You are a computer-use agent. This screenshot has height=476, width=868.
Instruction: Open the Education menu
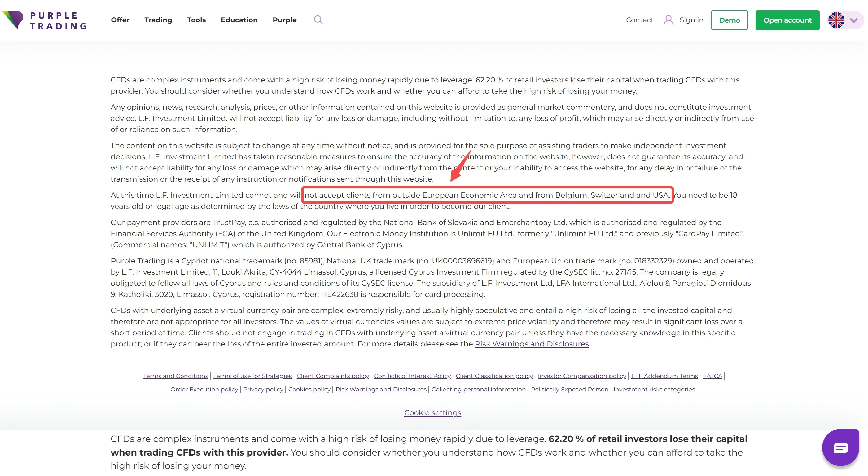(x=239, y=20)
